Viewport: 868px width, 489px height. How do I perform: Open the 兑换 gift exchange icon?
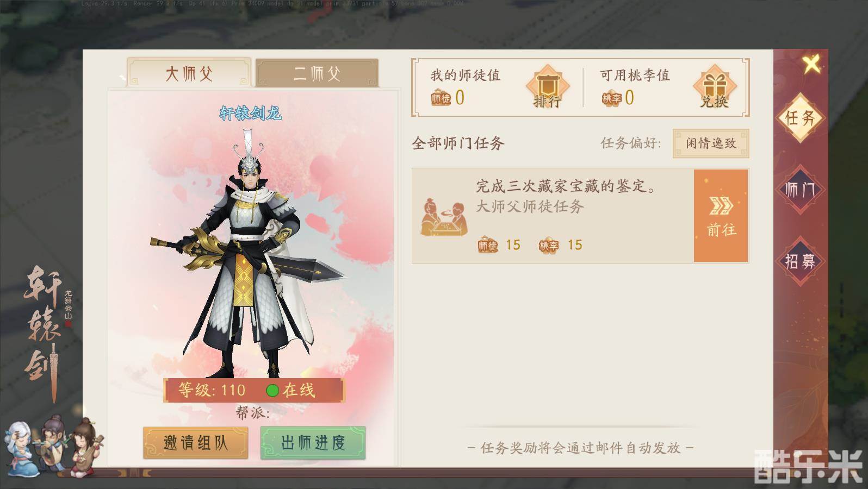pyautogui.click(x=715, y=87)
